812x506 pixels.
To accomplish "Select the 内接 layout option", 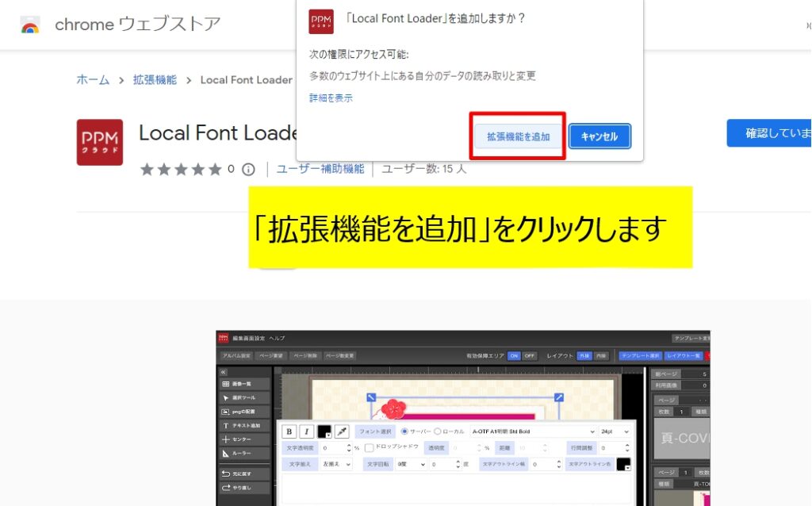I will point(601,356).
